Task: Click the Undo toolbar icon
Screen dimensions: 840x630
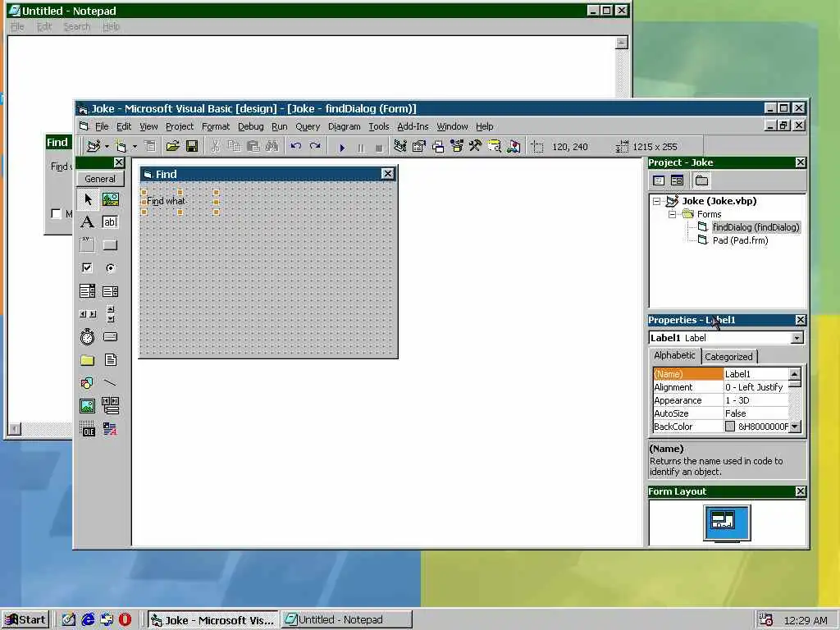Action: [295, 146]
